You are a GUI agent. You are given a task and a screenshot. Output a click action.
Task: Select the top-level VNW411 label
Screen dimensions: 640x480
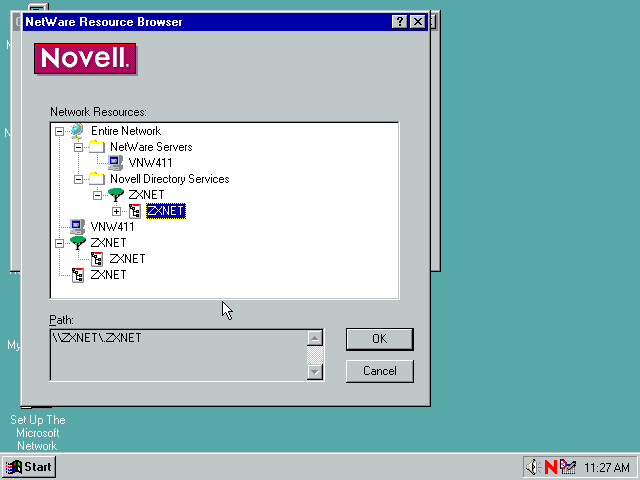point(112,227)
